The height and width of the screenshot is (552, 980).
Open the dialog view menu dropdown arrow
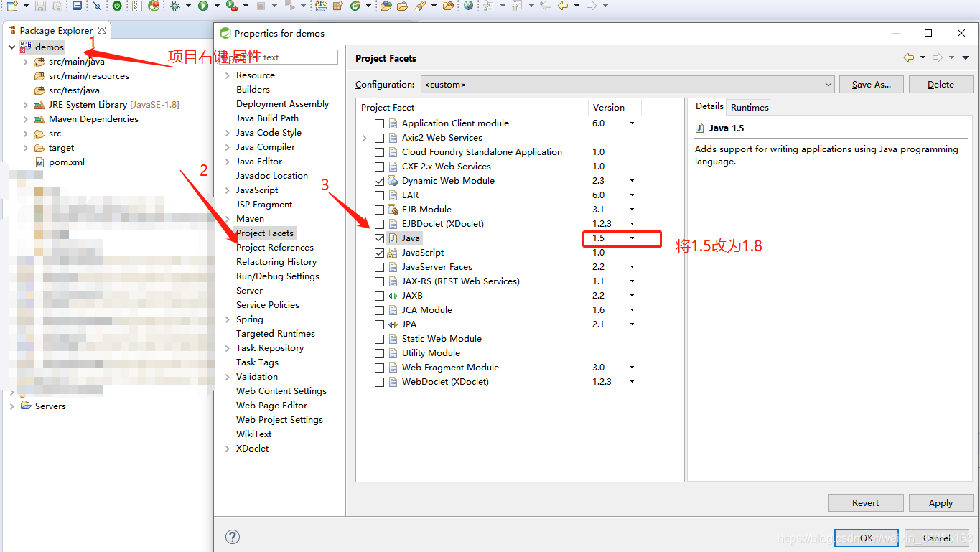click(x=966, y=57)
